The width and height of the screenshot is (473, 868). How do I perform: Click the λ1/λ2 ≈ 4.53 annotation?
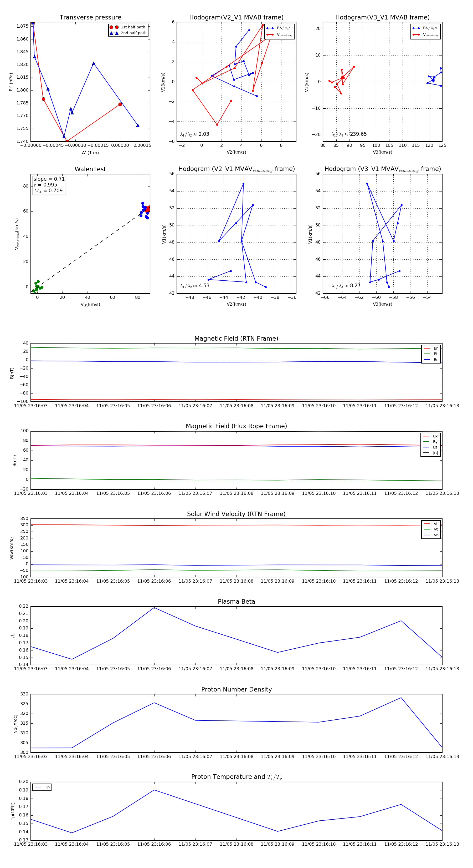(194, 286)
